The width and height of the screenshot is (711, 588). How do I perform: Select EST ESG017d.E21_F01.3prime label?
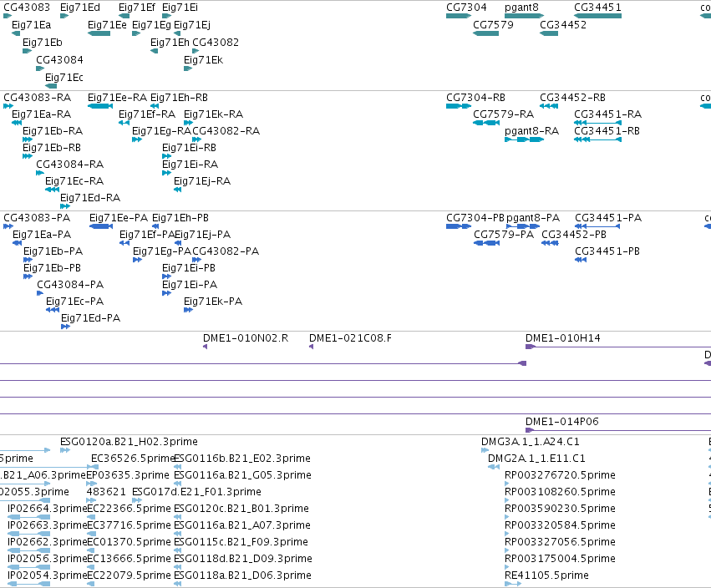point(197,492)
